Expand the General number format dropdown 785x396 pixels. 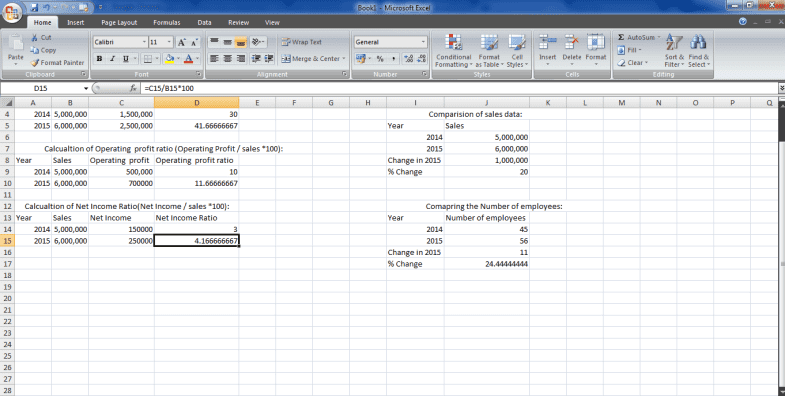424,42
